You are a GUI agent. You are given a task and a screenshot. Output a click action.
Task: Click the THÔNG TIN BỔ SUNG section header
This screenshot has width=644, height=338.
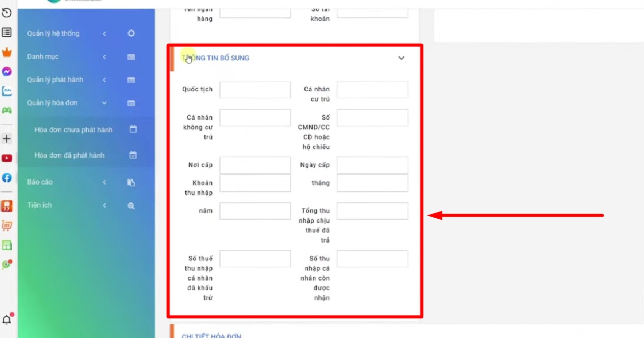tap(216, 58)
